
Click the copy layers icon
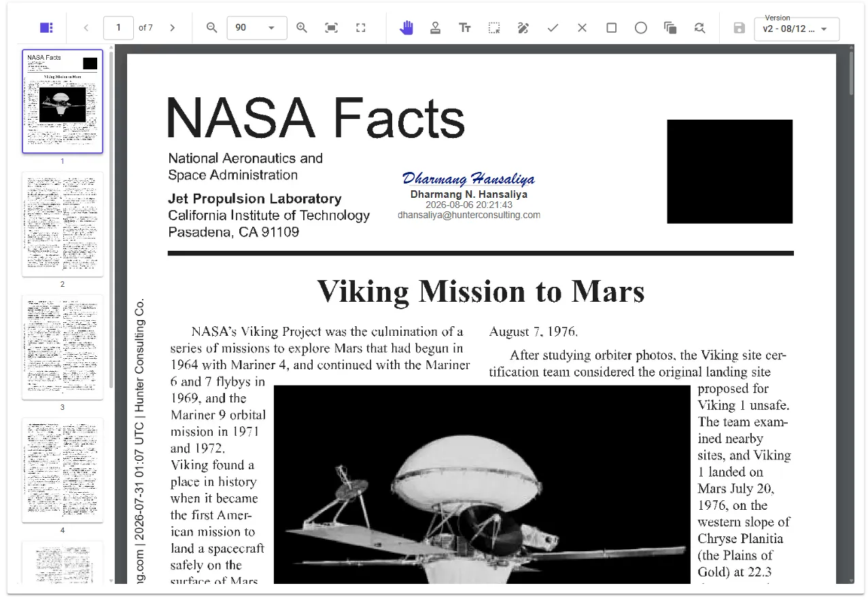point(670,28)
